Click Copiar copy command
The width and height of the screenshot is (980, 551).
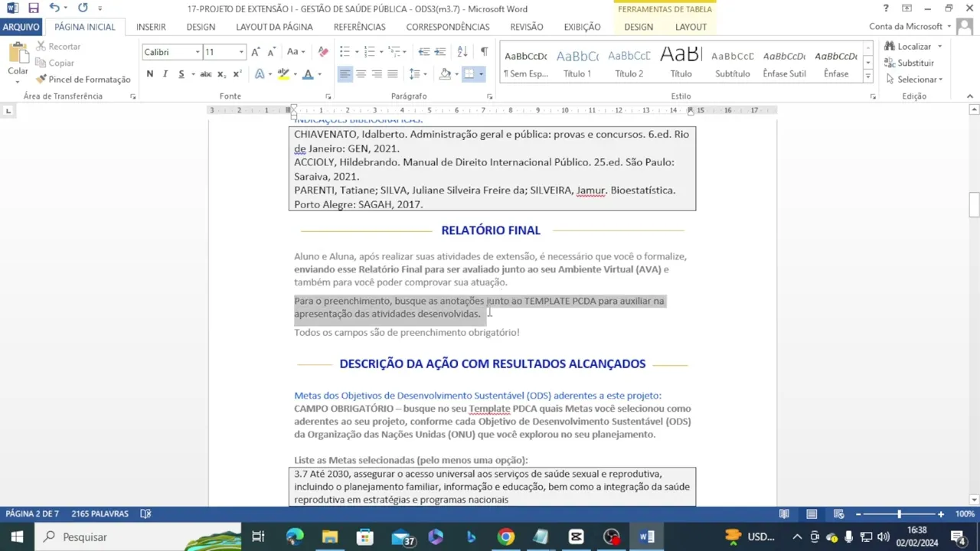[x=55, y=63]
